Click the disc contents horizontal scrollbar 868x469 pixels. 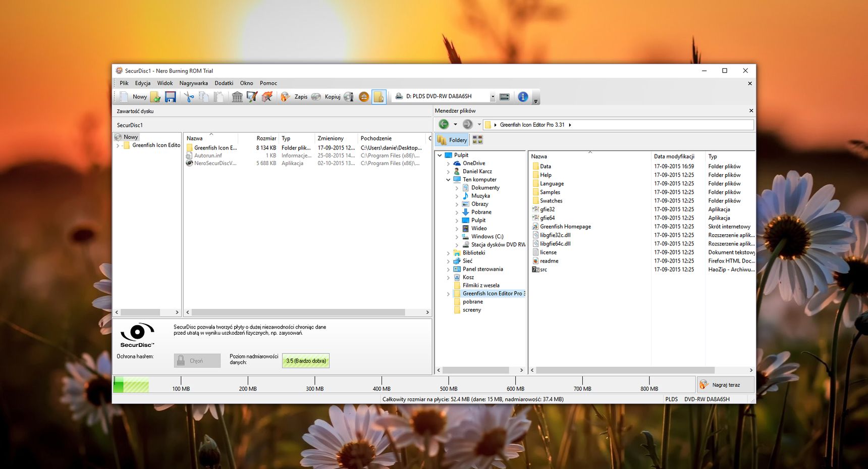(299, 312)
